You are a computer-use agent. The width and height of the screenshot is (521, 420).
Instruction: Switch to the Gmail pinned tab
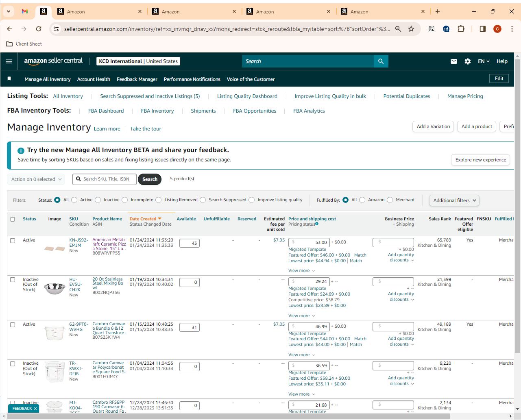pos(25,11)
